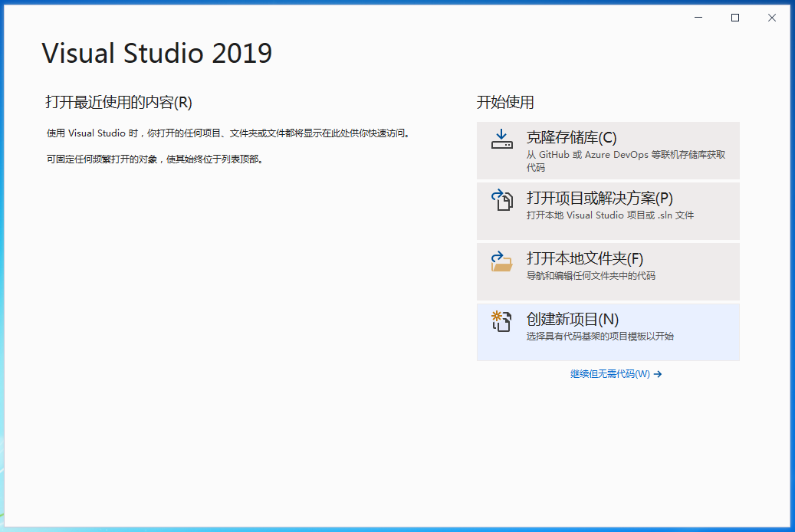Image resolution: width=795 pixels, height=532 pixels.
Task: Choose 创建新项目(N) title
Action: 573,319
